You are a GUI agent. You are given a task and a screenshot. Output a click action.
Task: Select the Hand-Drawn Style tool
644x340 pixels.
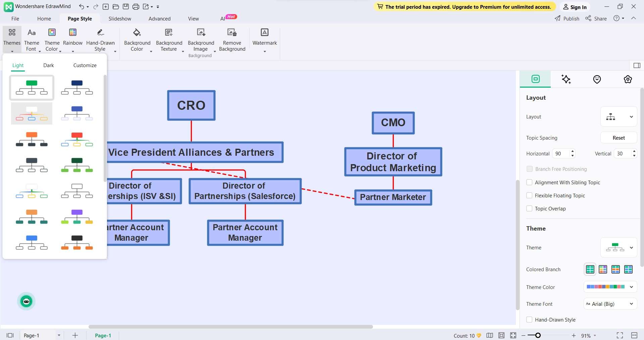tap(100, 40)
